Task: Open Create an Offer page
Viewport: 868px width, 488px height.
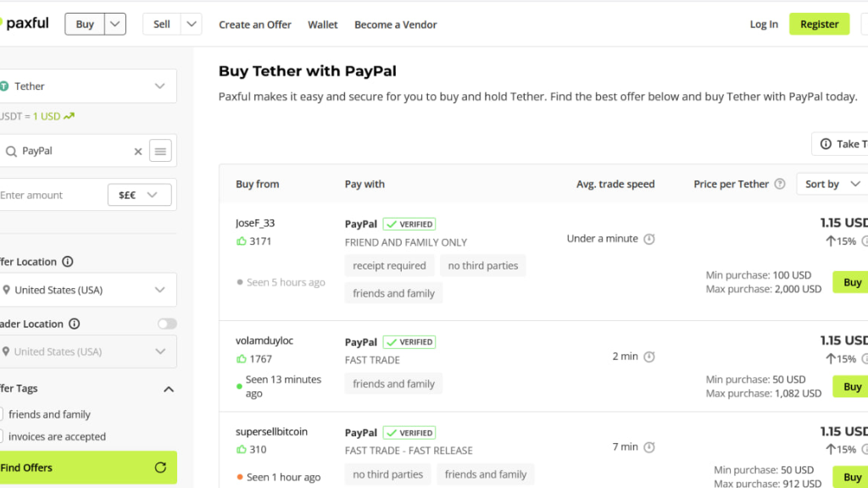Action: click(254, 25)
